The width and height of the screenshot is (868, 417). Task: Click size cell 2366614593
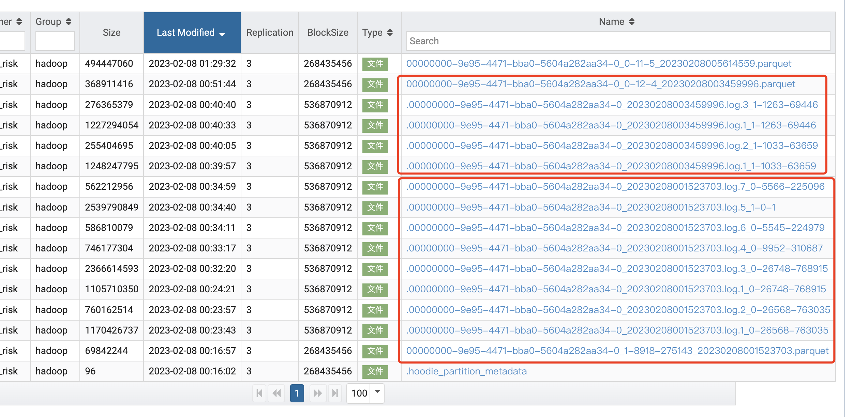click(x=111, y=268)
